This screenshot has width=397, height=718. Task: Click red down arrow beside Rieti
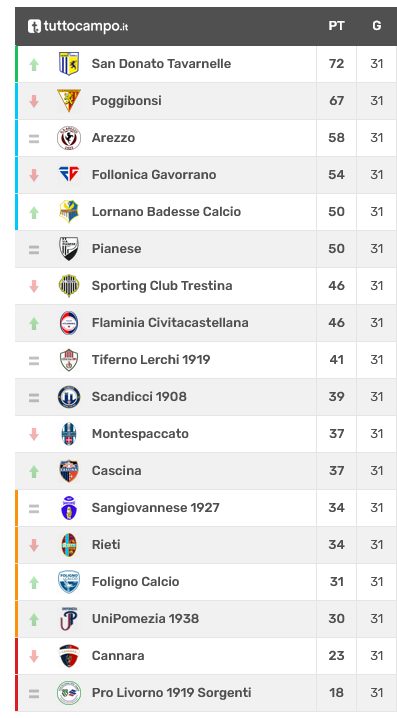coord(34,545)
